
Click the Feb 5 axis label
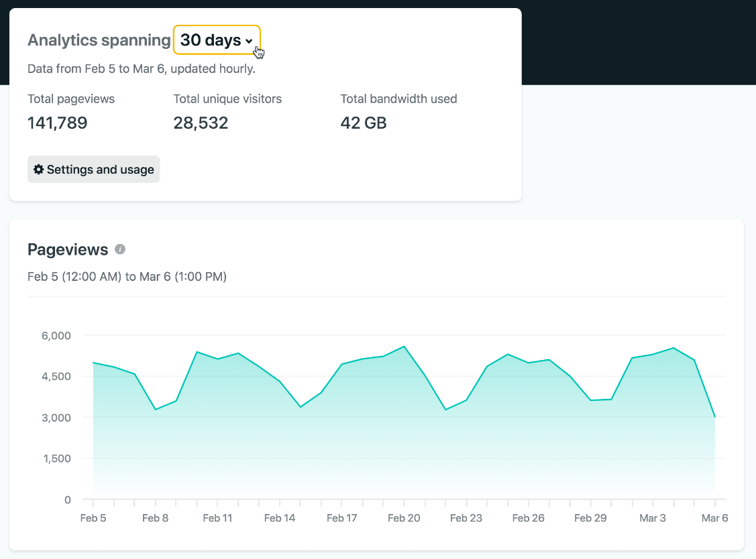pyautogui.click(x=93, y=517)
